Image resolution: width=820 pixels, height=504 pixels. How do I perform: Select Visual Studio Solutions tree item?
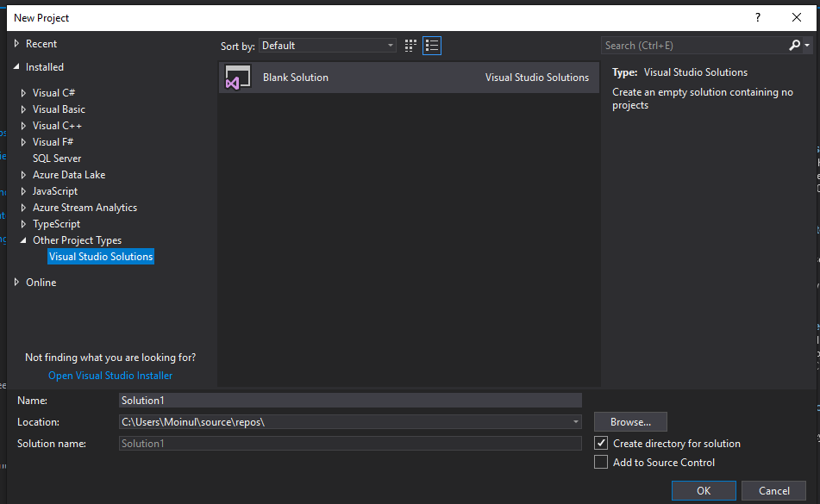pyautogui.click(x=101, y=257)
